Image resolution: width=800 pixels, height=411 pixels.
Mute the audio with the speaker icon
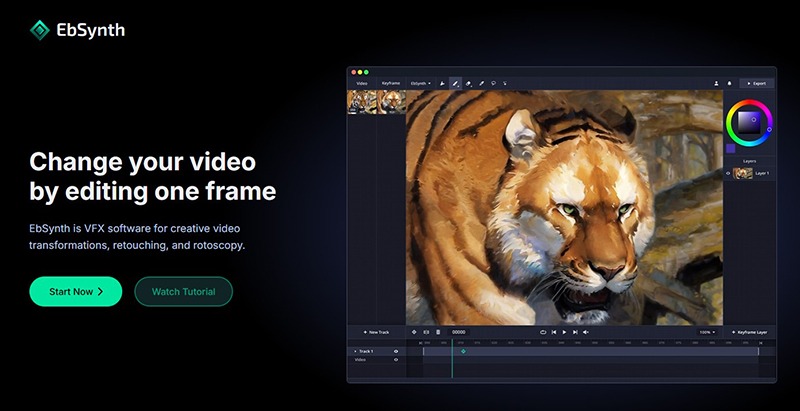(586, 332)
